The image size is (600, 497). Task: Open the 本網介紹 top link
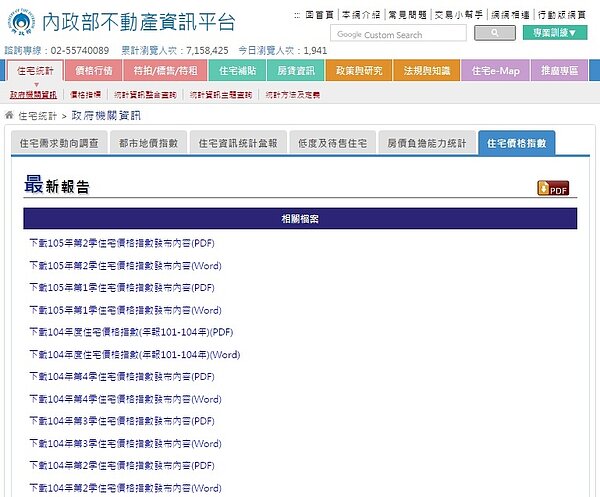[361, 15]
